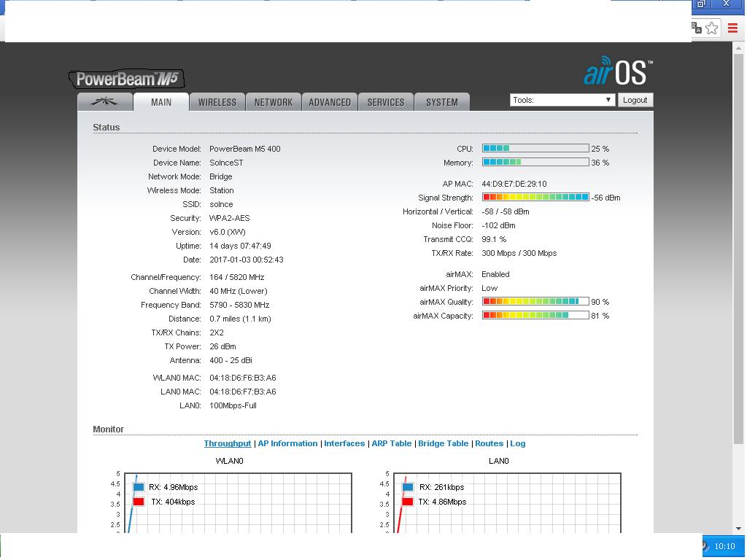Click the airMAX Capacity bar

535,315
